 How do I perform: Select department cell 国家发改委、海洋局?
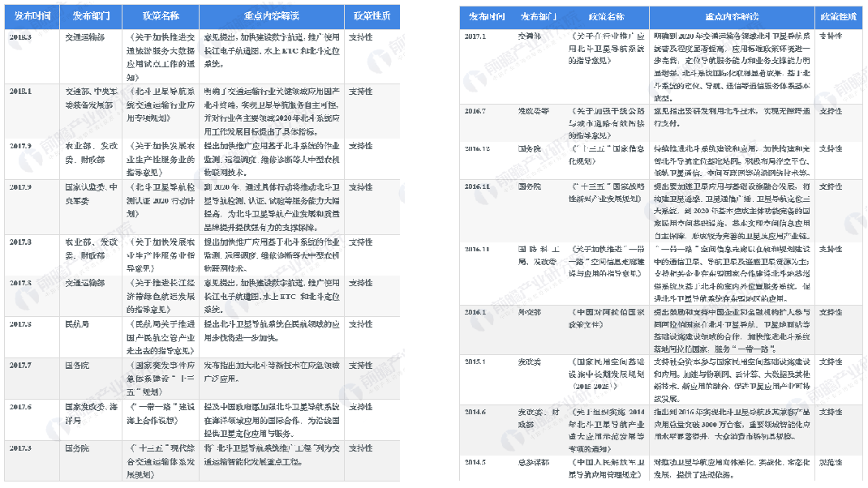pyautogui.click(x=91, y=414)
